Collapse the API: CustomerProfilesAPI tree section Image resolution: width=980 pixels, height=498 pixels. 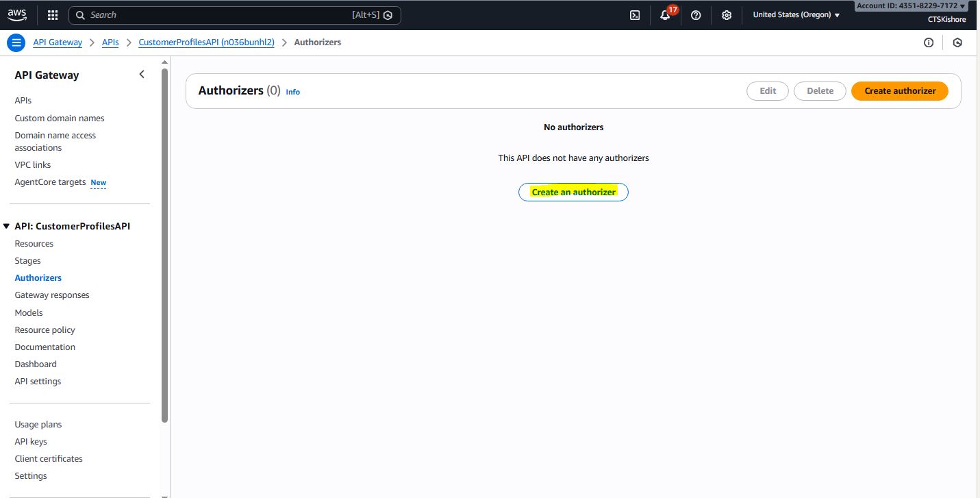point(7,226)
